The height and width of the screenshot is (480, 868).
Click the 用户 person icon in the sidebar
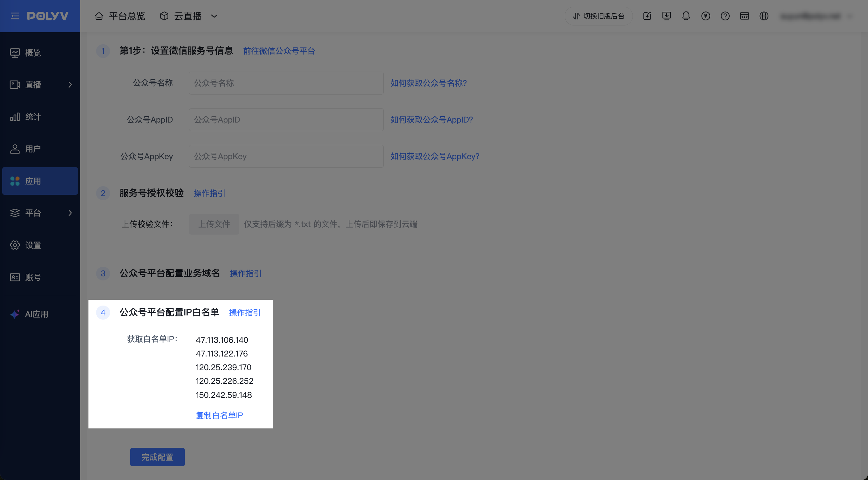(15, 149)
